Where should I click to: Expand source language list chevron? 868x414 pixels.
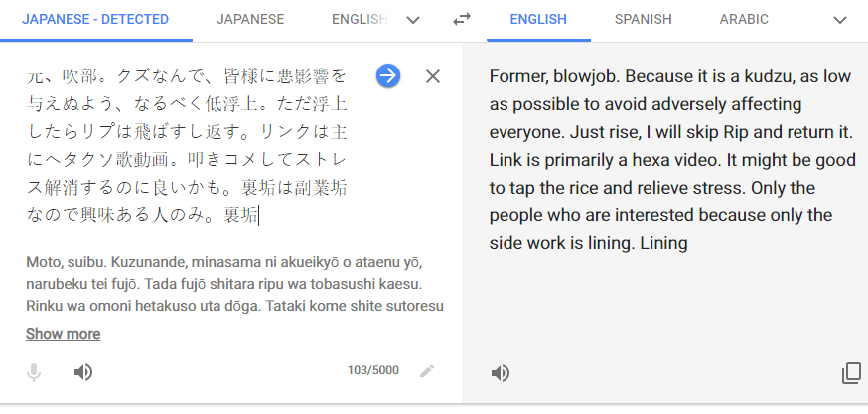point(413,20)
